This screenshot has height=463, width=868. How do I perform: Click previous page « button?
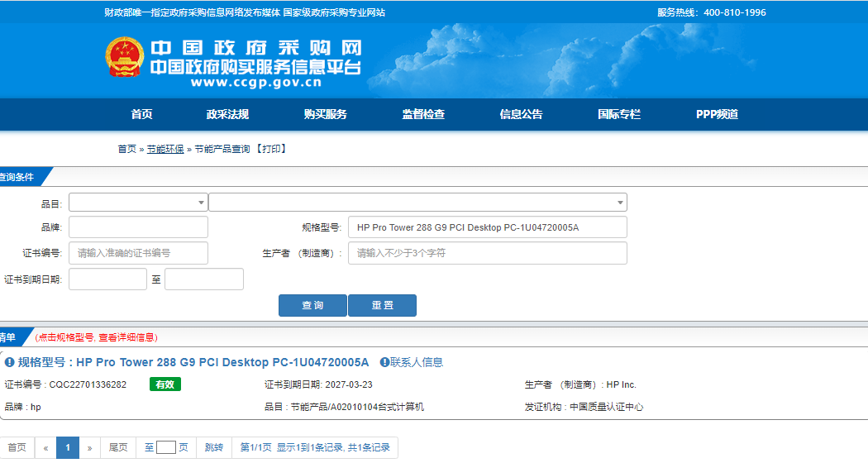click(x=45, y=447)
